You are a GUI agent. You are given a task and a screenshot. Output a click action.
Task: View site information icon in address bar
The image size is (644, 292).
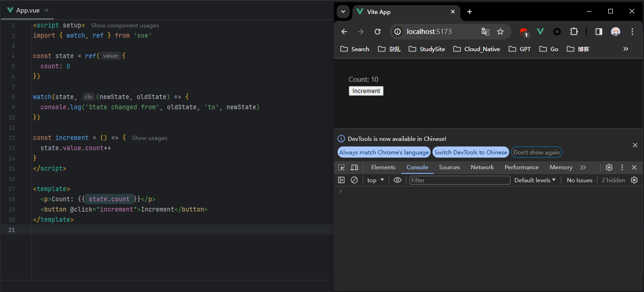click(x=398, y=32)
